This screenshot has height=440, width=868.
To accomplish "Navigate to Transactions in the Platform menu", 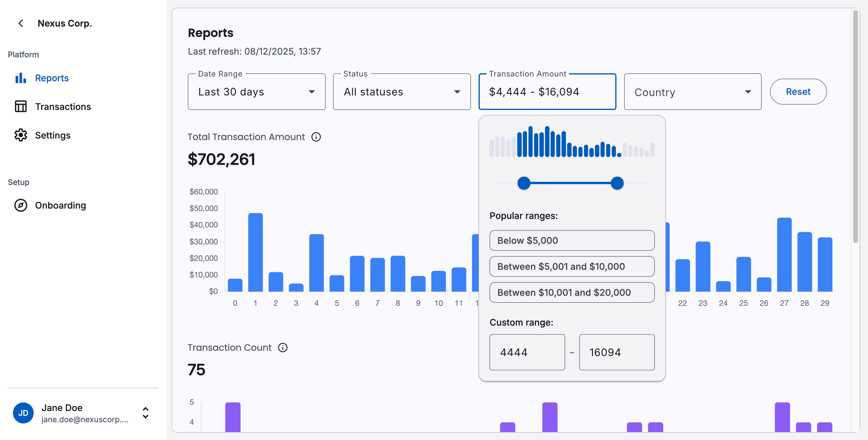I will click(63, 107).
